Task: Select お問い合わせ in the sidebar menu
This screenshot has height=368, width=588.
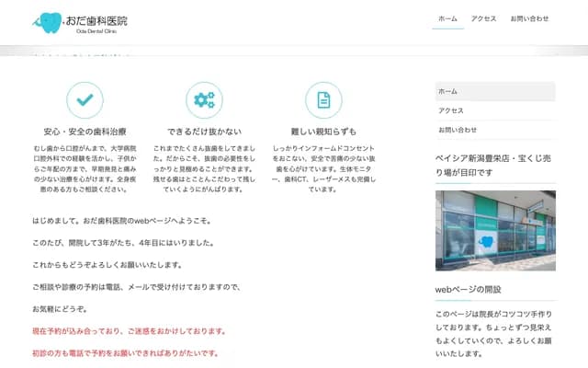Action: pyautogui.click(x=495, y=130)
